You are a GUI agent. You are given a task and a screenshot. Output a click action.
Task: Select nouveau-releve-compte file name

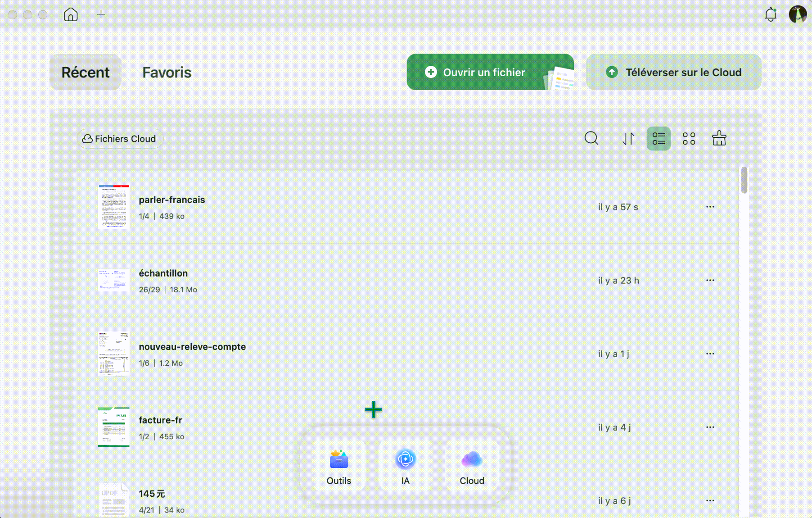point(192,346)
